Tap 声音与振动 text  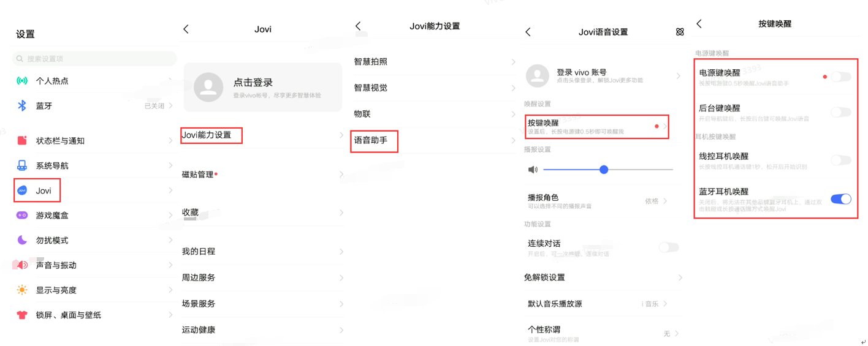click(x=56, y=265)
